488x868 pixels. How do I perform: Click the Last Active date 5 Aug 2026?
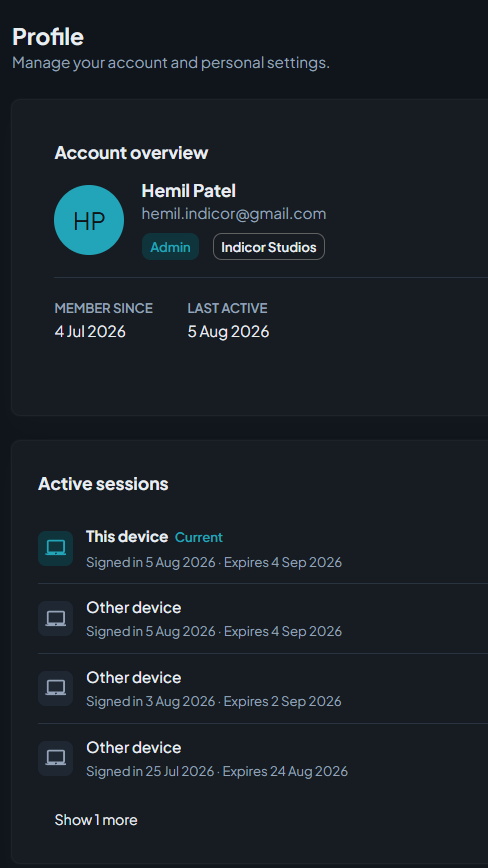pyautogui.click(x=229, y=332)
